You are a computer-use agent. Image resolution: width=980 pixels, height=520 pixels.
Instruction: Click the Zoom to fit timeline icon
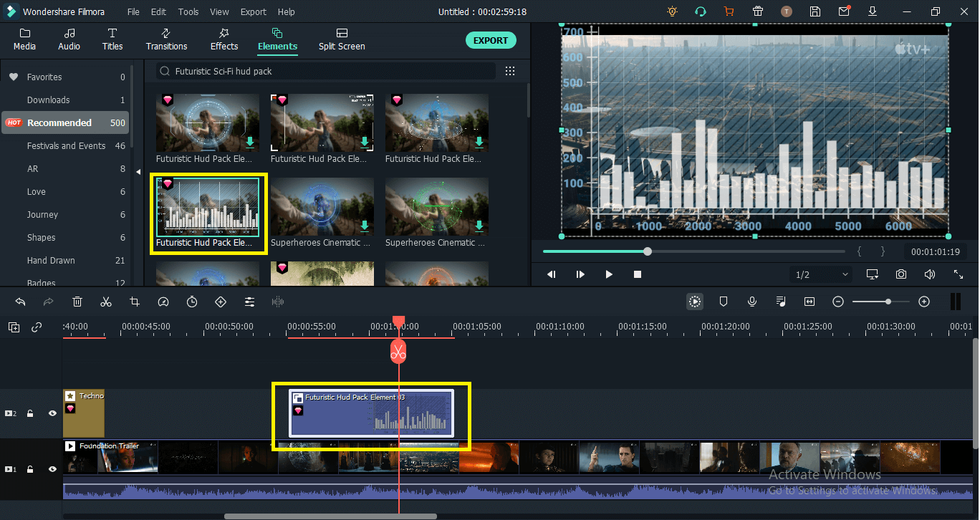pyautogui.click(x=810, y=302)
